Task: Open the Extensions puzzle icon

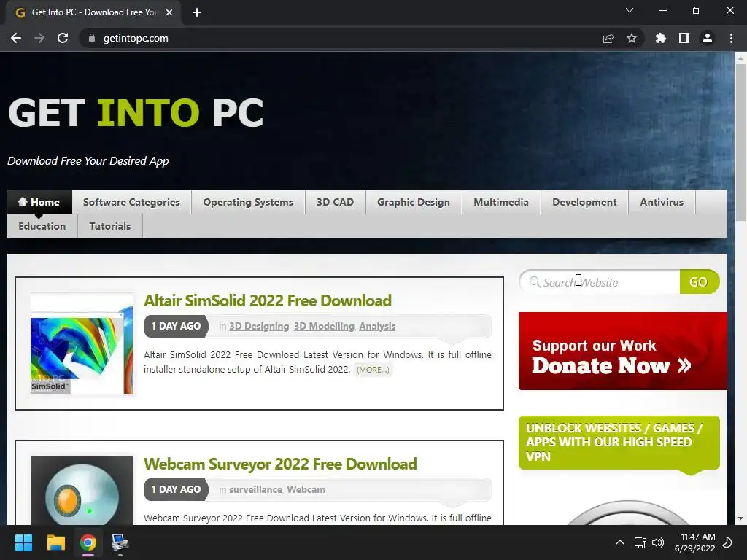Action: point(661,38)
